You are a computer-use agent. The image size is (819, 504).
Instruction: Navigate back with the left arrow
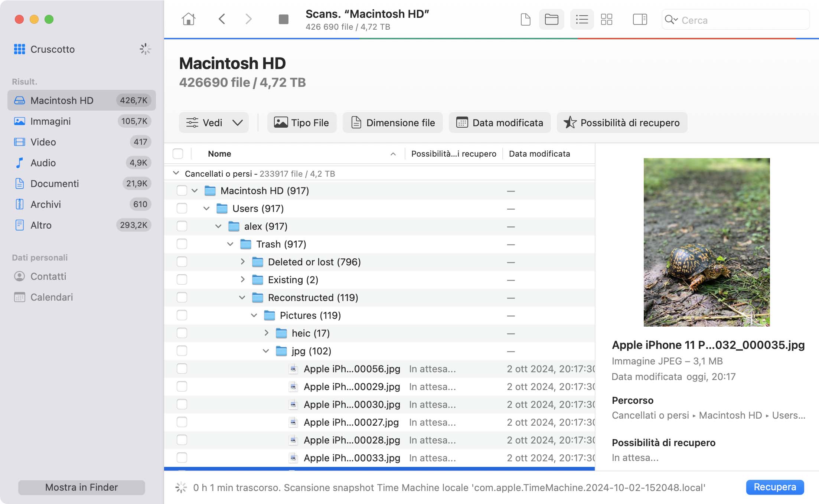[x=222, y=19]
